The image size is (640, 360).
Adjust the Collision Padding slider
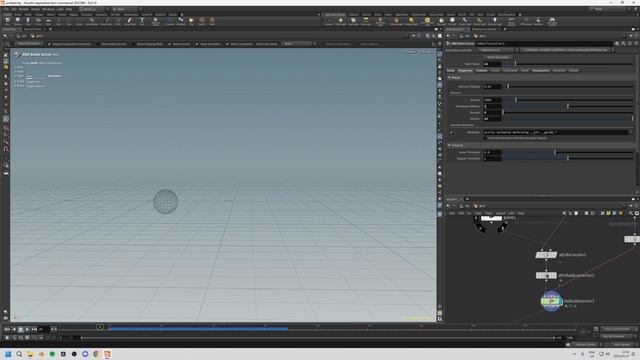(x=568, y=87)
